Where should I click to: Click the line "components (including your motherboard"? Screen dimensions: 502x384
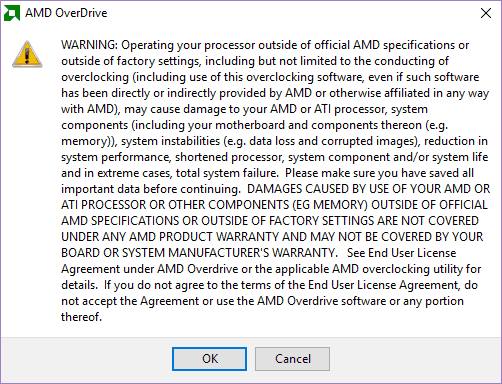(x=255, y=125)
